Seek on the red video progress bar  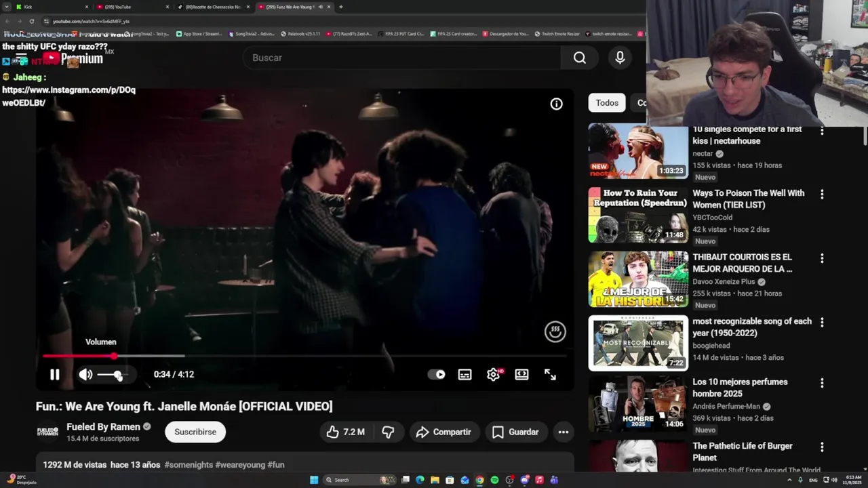click(x=305, y=356)
